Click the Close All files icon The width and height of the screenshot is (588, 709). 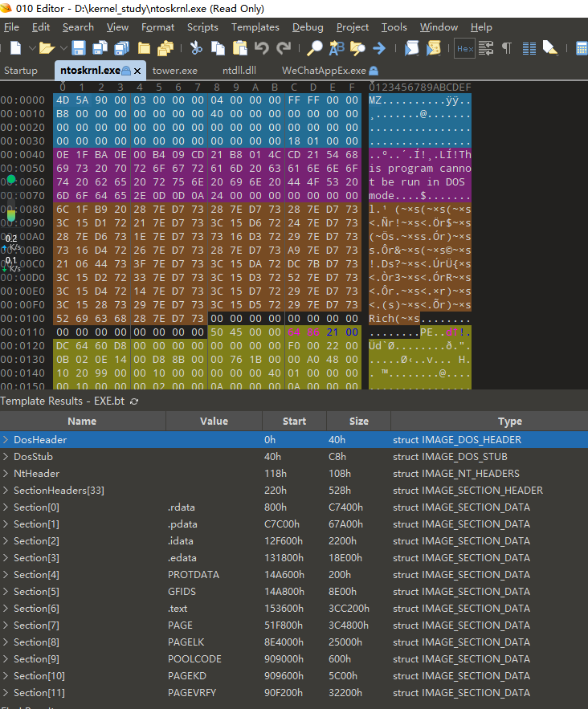pos(165,48)
